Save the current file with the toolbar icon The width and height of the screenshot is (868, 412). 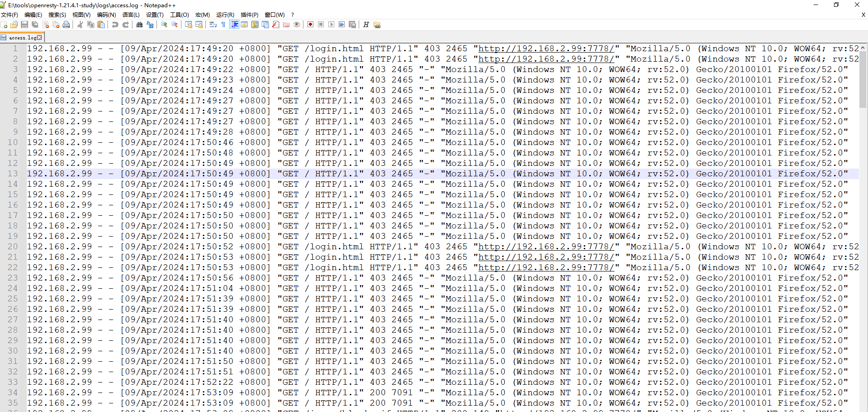[24, 24]
